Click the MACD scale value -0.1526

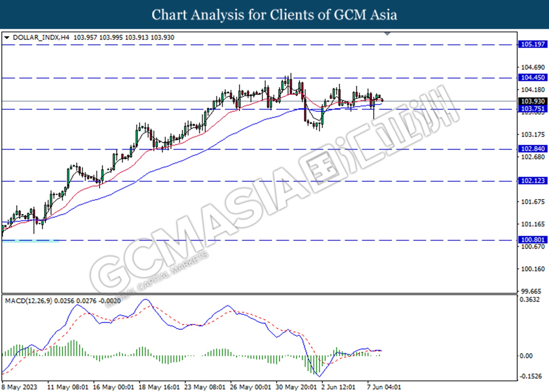coord(531,376)
